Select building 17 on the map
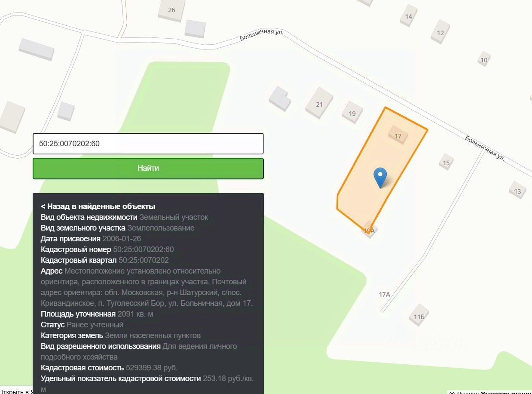The image size is (532, 394). pyautogui.click(x=398, y=135)
